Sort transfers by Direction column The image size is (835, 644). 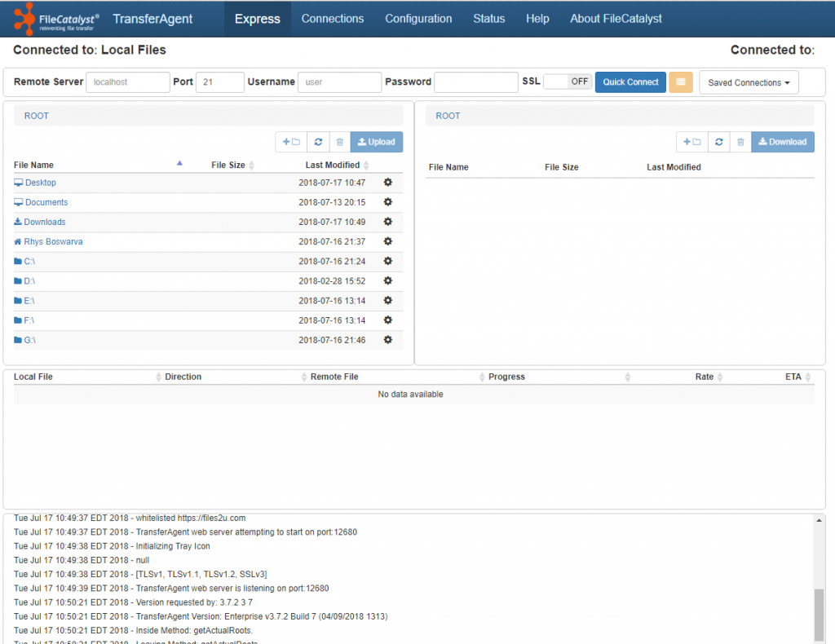(x=183, y=377)
